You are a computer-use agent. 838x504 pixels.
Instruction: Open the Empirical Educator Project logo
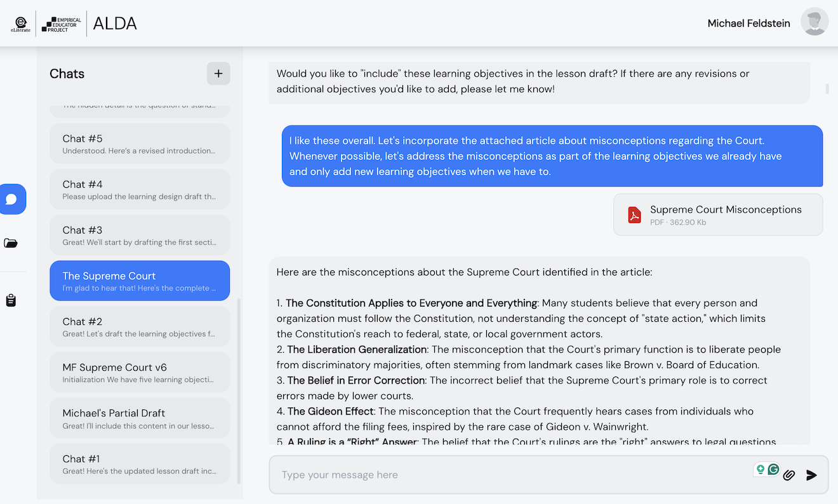tap(61, 23)
